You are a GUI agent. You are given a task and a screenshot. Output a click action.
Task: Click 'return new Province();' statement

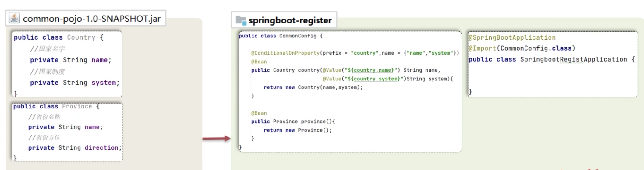coord(298,130)
